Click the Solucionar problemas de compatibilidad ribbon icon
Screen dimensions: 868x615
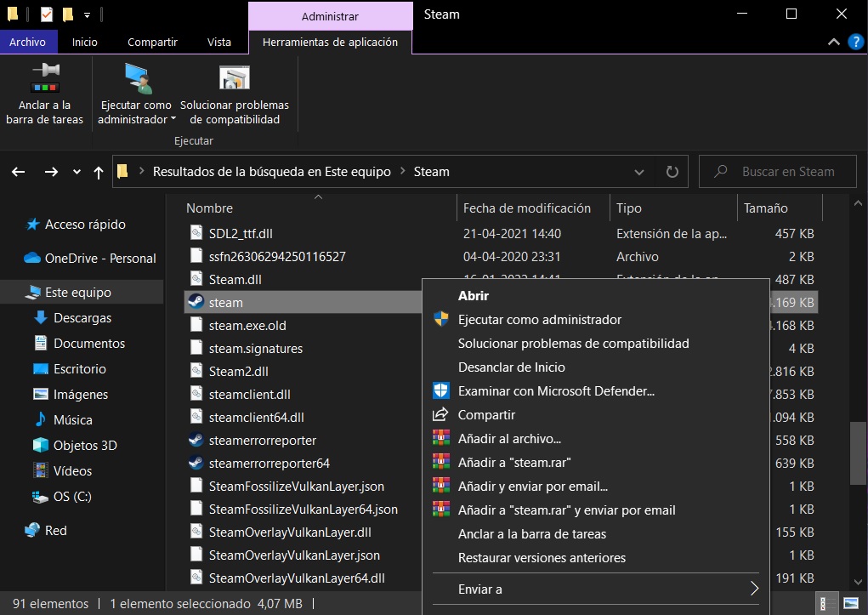(x=234, y=78)
